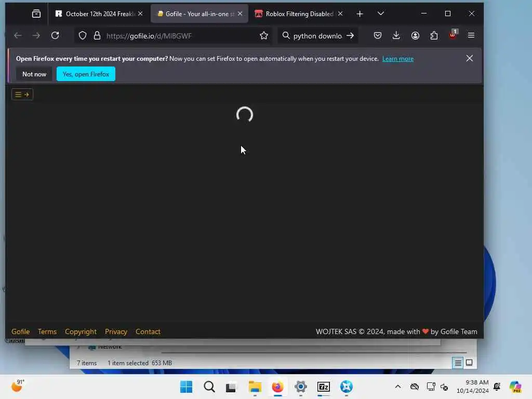Image resolution: width=532 pixels, height=399 pixels.
Task: Open Firefox application hamburger menu
Action: 471,35
